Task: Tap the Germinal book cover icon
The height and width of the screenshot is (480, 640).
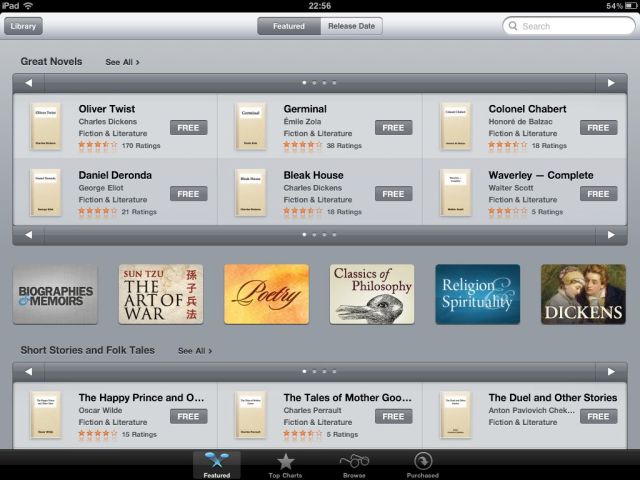Action: [250, 127]
